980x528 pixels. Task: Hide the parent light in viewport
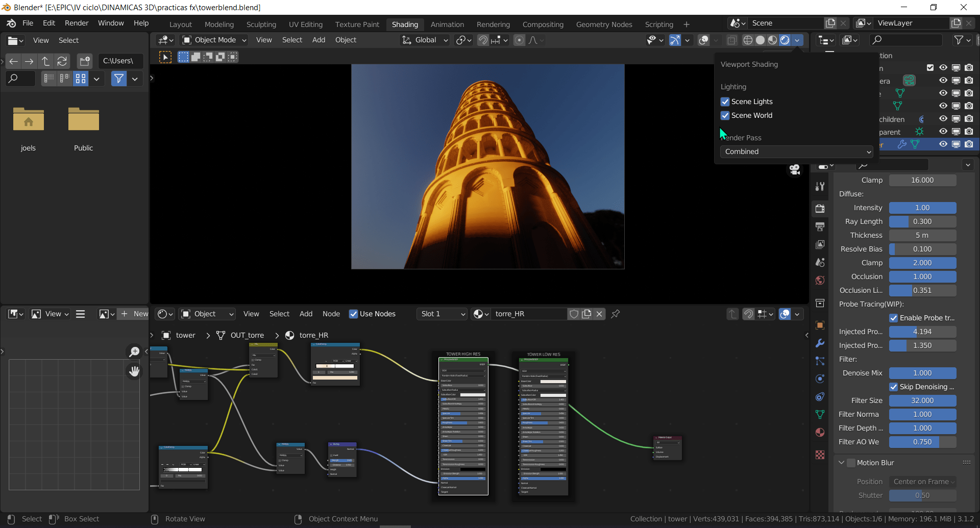943,132
